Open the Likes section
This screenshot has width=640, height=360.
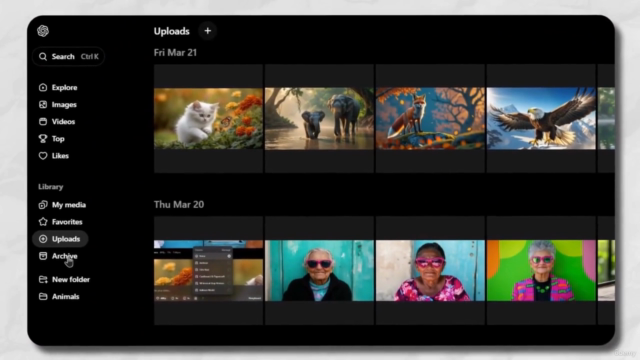[x=60, y=156]
